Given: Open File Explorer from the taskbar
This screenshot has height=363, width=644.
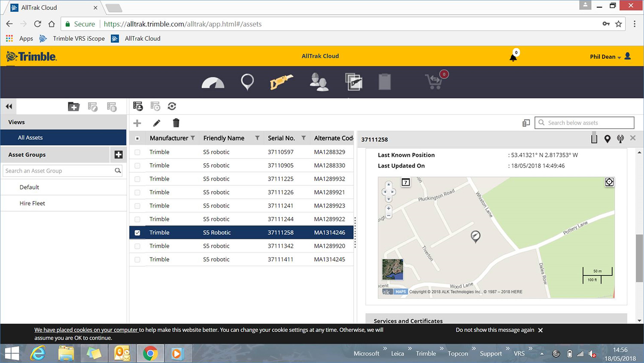Looking at the screenshot, I should coord(66,354).
